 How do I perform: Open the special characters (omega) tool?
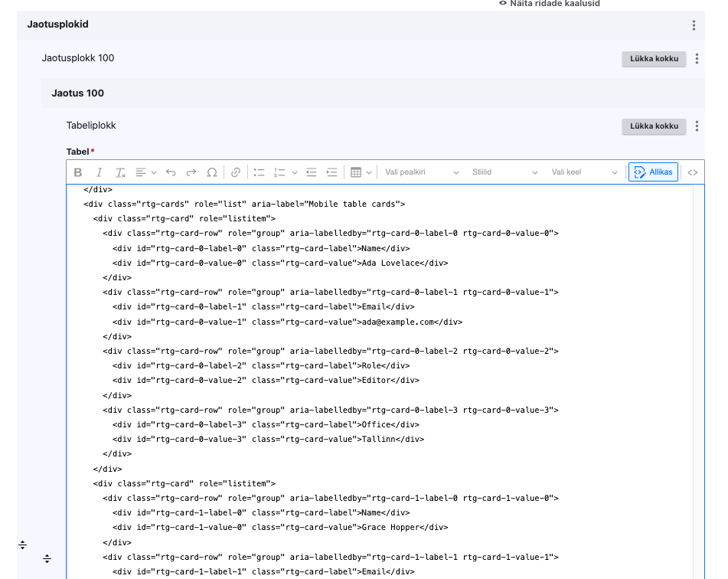[x=212, y=172]
